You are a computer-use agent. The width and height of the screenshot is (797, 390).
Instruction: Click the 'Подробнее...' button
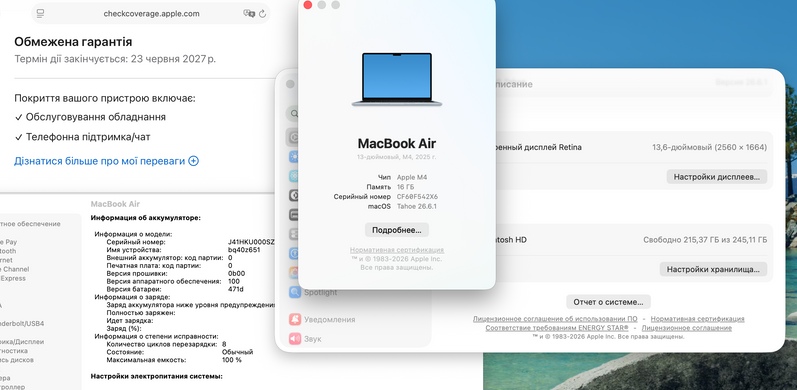coord(396,230)
